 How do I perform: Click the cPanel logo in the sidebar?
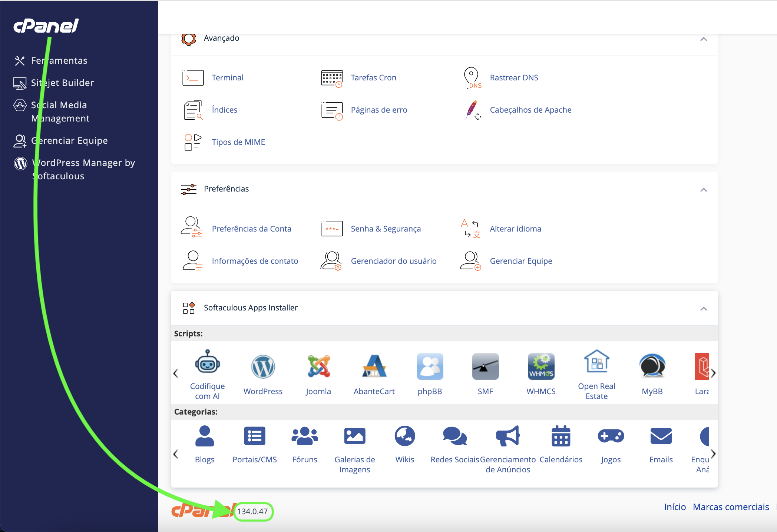[x=46, y=26]
